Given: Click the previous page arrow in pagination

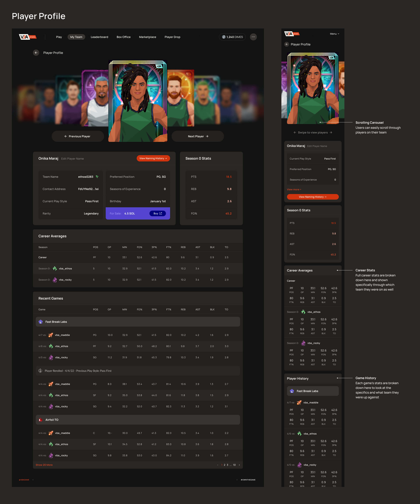Looking at the screenshot, I should [x=218, y=465].
